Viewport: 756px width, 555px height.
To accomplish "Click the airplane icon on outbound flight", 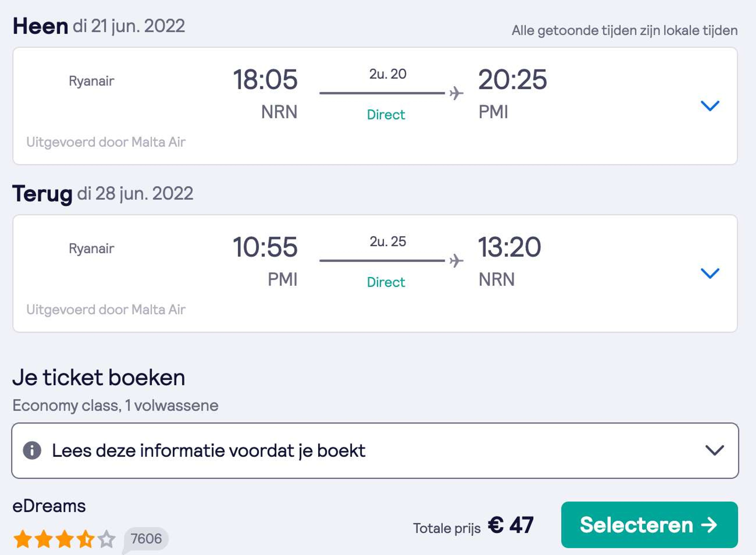I will (456, 93).
